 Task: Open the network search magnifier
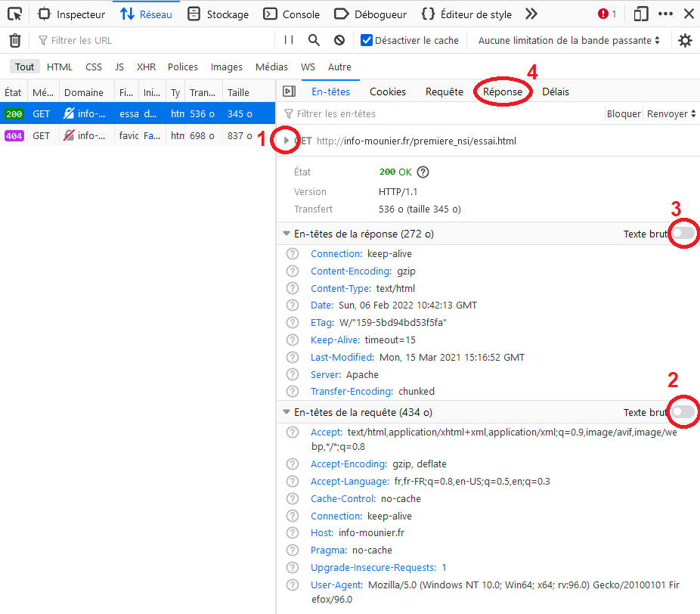click(x=314, y=40)
